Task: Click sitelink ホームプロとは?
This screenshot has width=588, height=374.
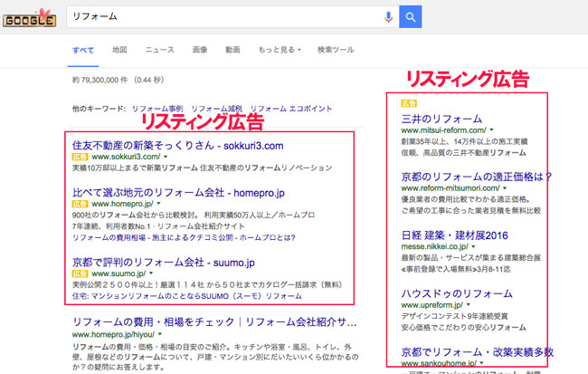Action: [268, 237]
